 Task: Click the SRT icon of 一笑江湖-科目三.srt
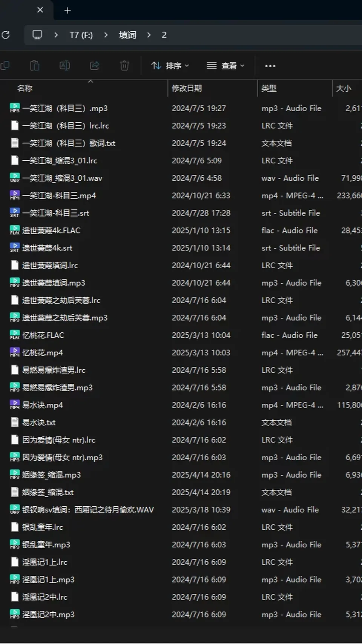(15, 213)
